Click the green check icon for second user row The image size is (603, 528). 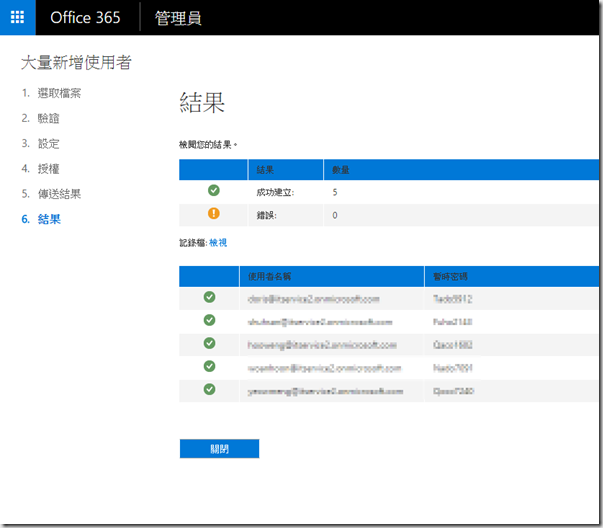coord(209,320)
